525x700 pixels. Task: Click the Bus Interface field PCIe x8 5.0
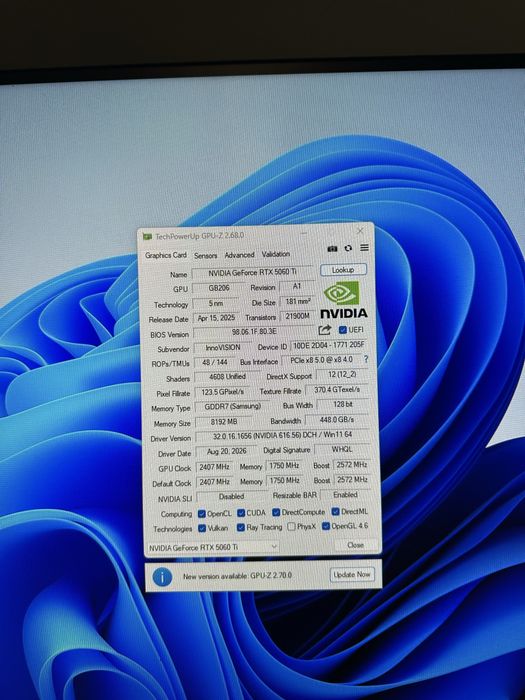point(321,360)
